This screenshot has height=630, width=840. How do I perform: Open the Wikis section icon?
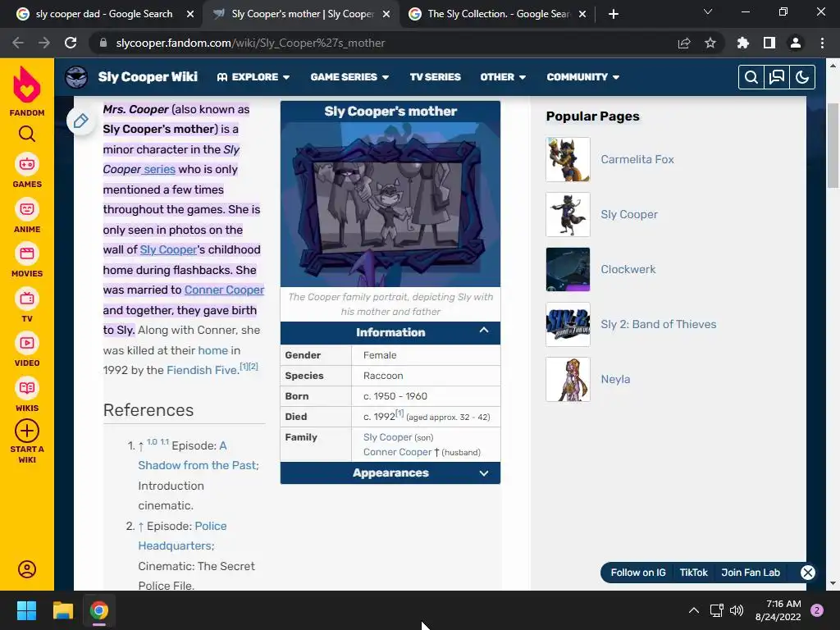(27, 388)
